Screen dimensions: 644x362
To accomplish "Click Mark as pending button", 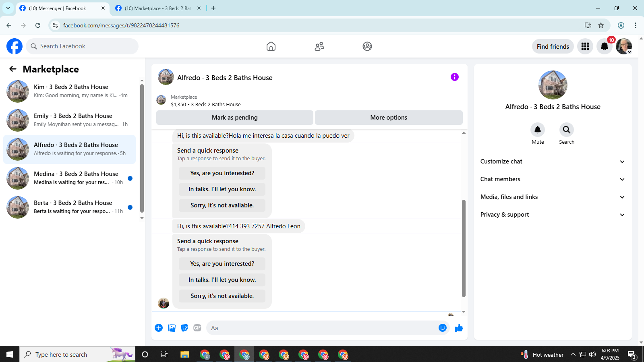I will 235,118.
